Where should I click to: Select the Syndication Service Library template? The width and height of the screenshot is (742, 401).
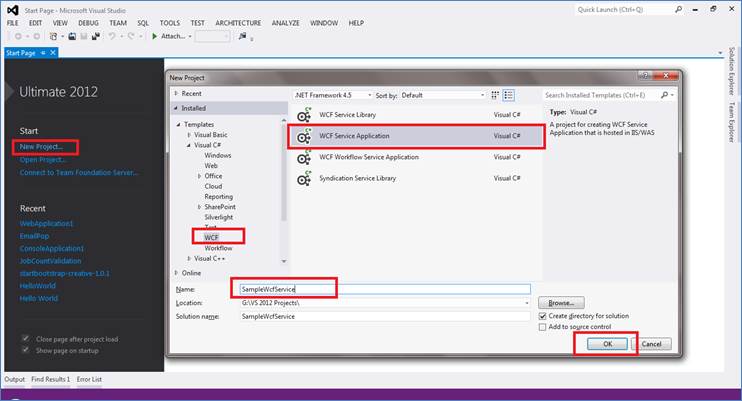click(x=416, y=178)
